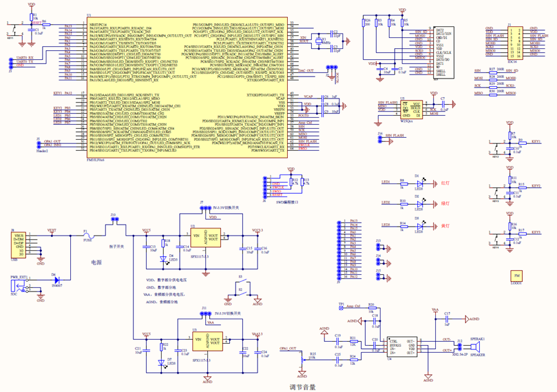Click the R25 volume potentiometer

tap(305, 359)
